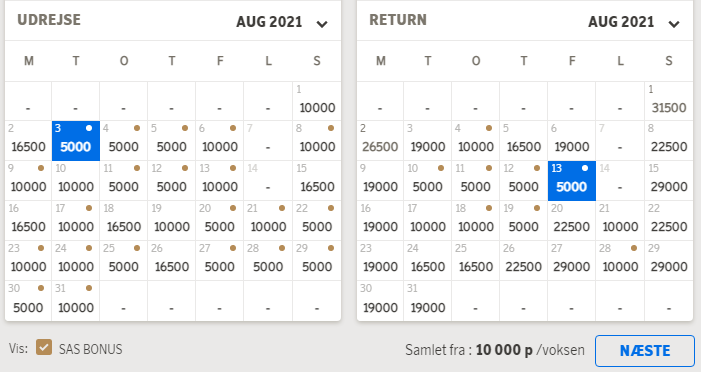The height and width of the screenshot is (372, 701).
Task: Select outbound date 3 for 5000 points
Action: (76, 141)
